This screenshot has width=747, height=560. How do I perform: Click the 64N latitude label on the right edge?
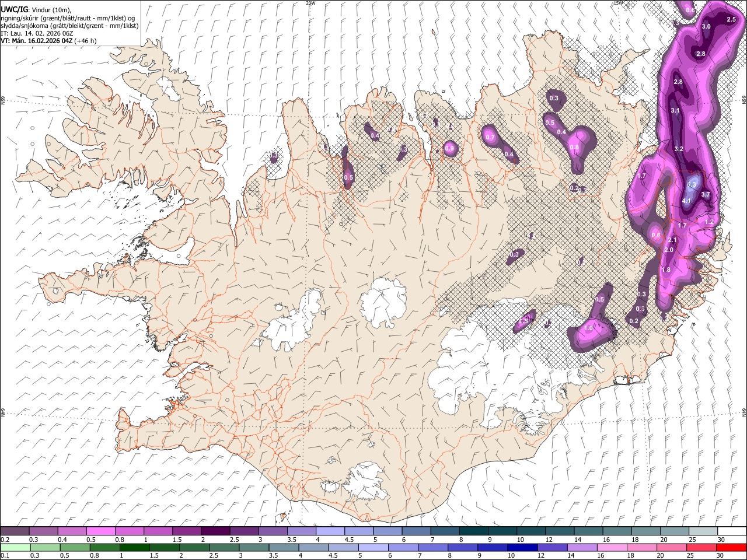click(744, 412)
